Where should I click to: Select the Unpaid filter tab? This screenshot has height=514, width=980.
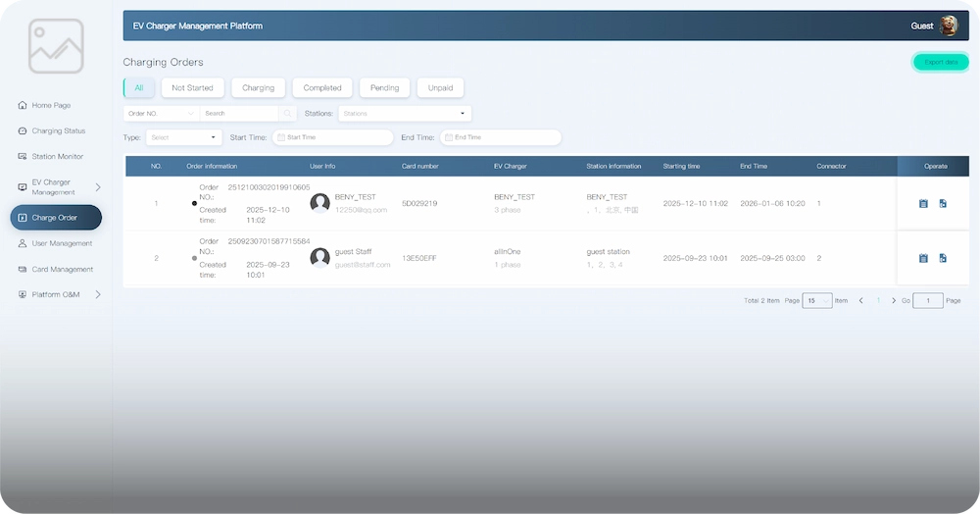(441, 88)
